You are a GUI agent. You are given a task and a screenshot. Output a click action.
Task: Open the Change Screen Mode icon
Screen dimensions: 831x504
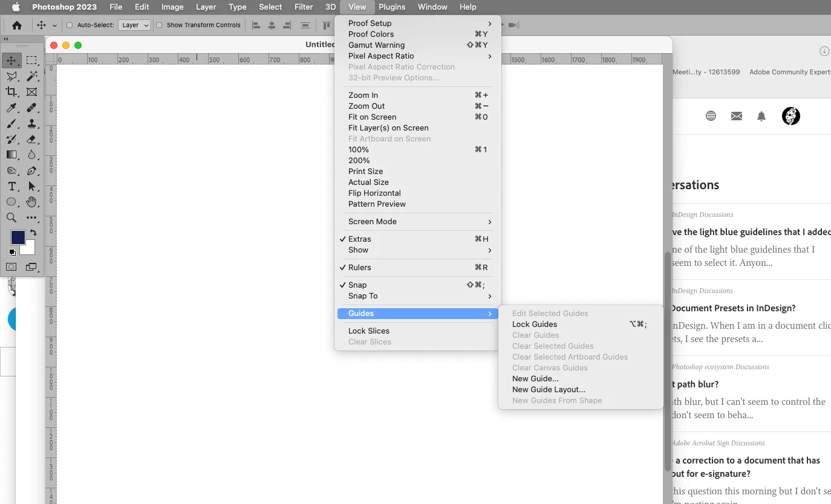[x=31, y=267]
